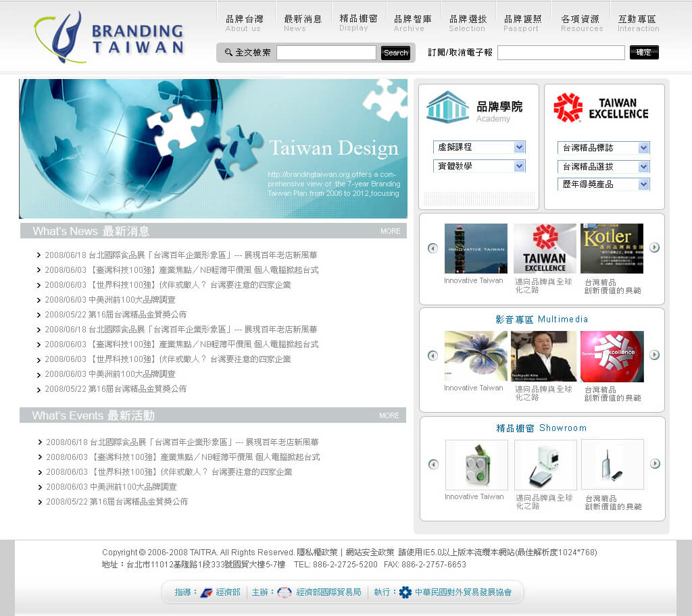Click the 經濟部 emblem icon in the footer
Screen dimensions: 692x616
(206, 592)
